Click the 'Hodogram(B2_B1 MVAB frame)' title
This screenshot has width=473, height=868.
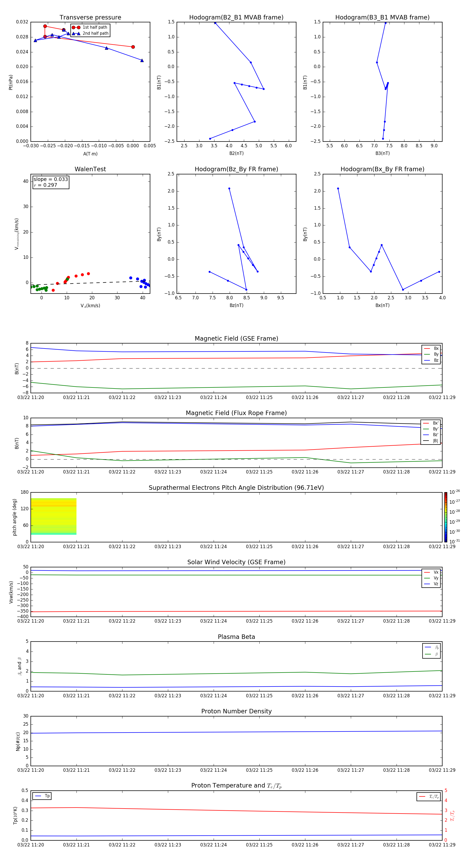[236, 18]
